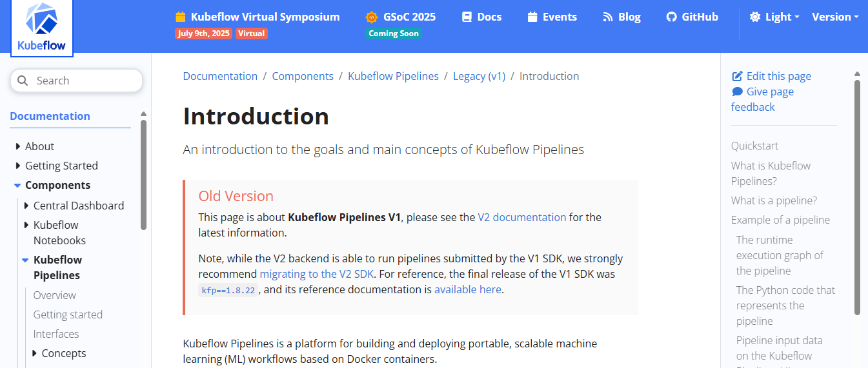
Task: Open the Version dropdown
Action: (835, 17)
